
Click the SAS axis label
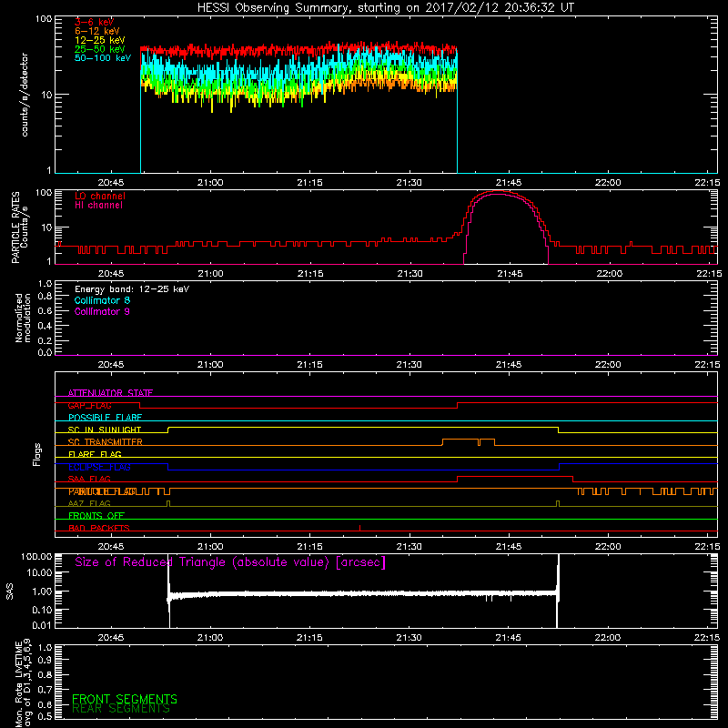click(9, 591)
